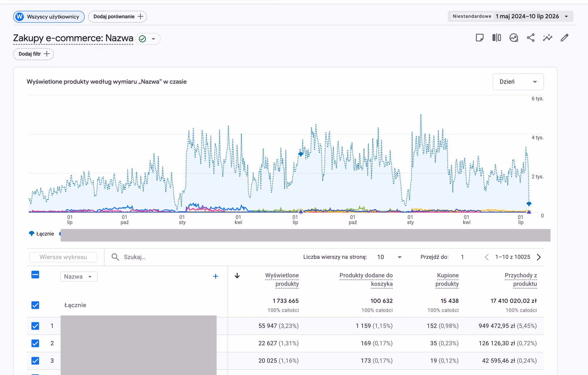The width and height of the screenshot is (588, 375).
Task: Click the total value 1 733 665
Action: coord(285,301)
